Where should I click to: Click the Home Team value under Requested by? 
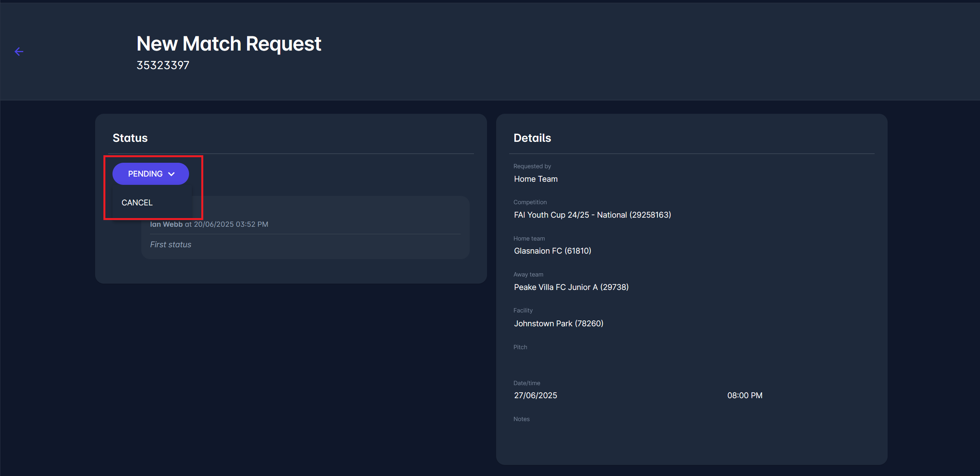536,179
